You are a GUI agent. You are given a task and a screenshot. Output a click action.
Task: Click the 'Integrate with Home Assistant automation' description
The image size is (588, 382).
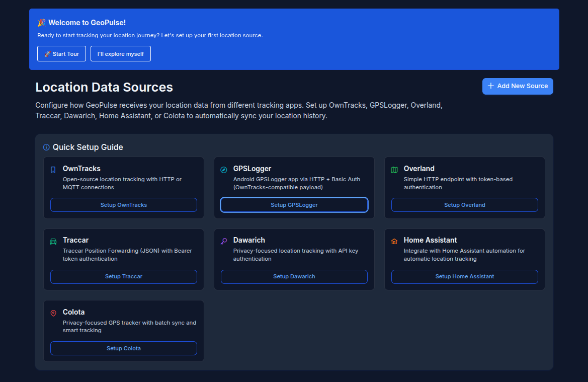[x=464, y=255]
